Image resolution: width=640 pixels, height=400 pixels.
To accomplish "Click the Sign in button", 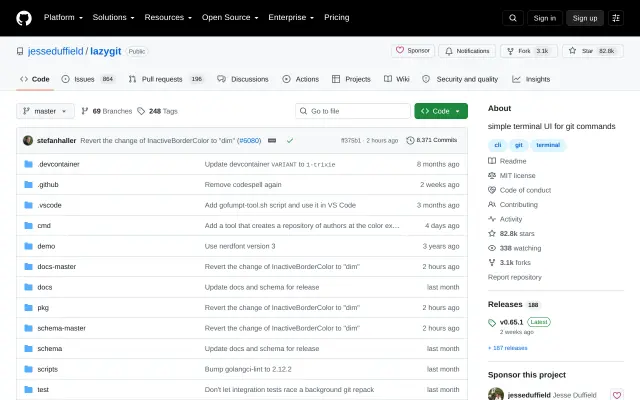I will pos(544,18).
